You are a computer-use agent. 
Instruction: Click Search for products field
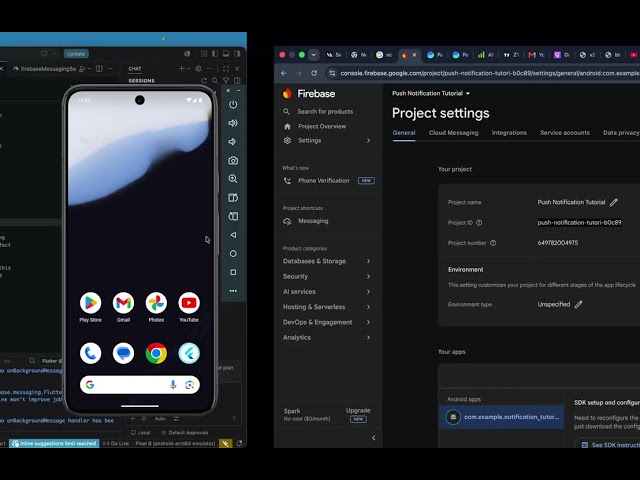pos(325,111)
